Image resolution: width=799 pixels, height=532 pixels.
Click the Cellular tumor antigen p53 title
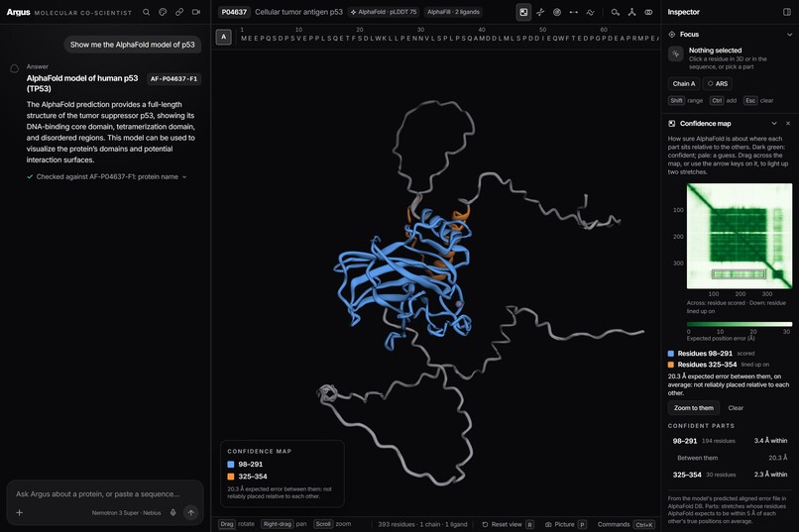[x=298, y=12]
